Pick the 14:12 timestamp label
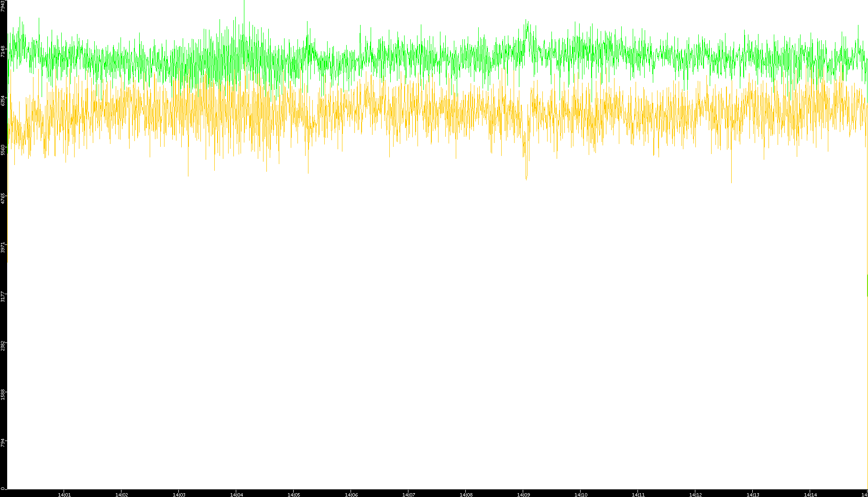The width and height of the screenshot is (868, 497). (695, 495)
